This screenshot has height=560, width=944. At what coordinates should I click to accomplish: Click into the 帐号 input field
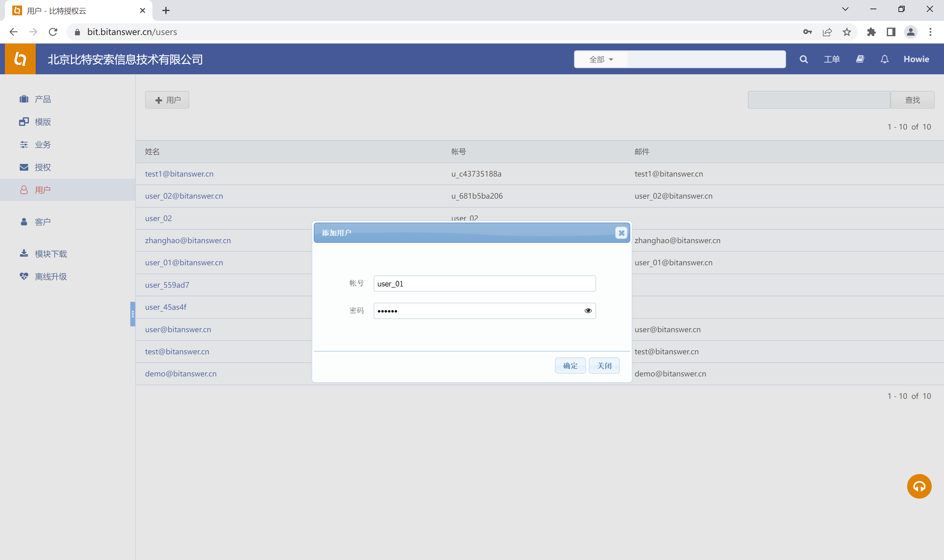[484, 283]
